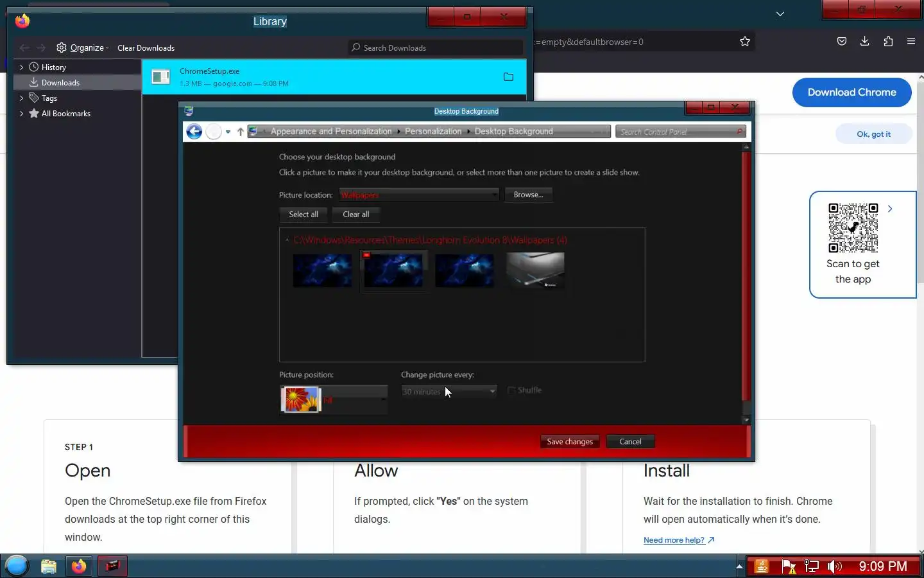This screenshot has width=924, height=578.
Task: Click the Library forward arrow
Action: 41,48
